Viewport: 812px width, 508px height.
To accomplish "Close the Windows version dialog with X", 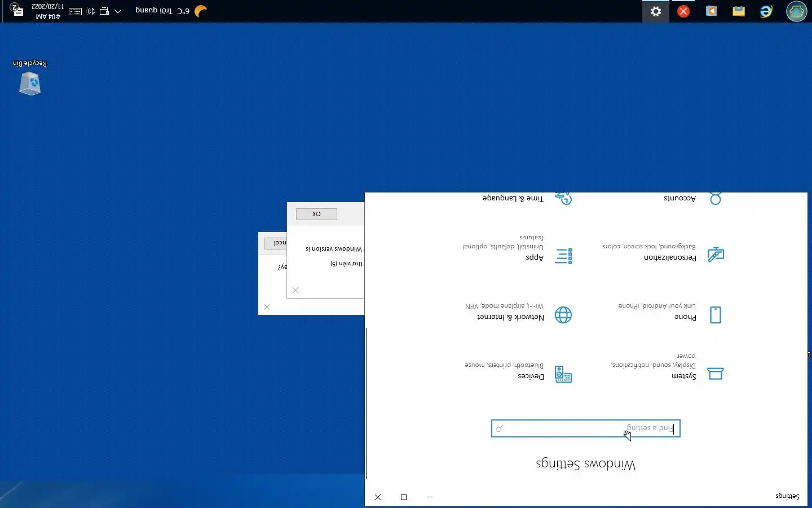I will [295, 290].
